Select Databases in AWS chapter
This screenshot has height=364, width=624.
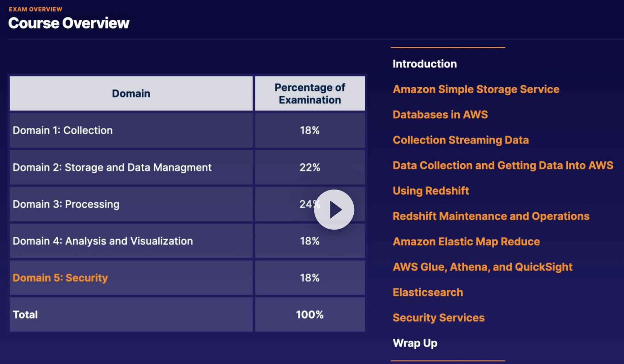pos(440,115)
